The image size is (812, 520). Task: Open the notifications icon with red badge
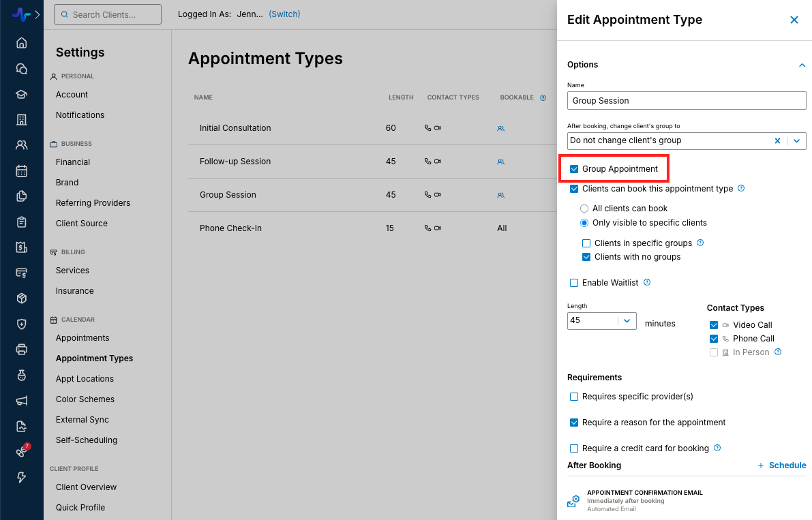[x=22, y=450]
